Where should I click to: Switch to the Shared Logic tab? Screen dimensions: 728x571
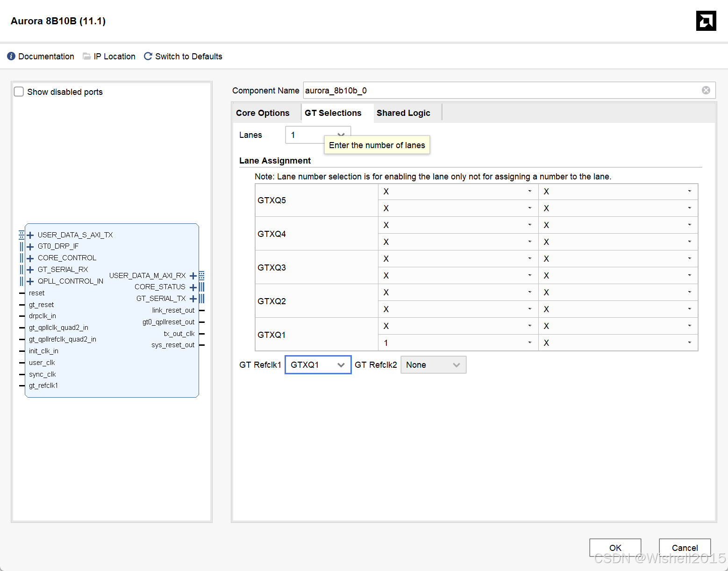[x=403, y=113]
